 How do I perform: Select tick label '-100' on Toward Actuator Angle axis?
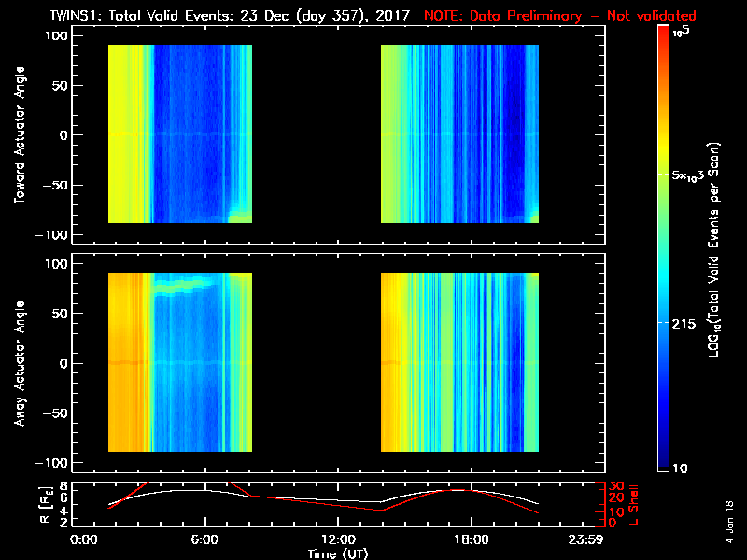pos(52,235)
